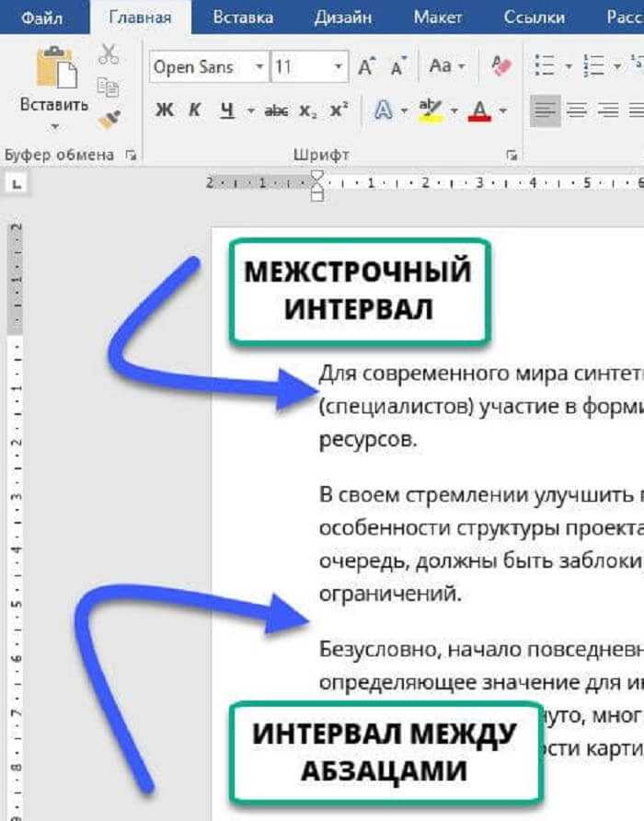This screenshot has height=821, width=644.
Task: Expand highlight color dropdown arrow
Action: (x=454, y=111)
